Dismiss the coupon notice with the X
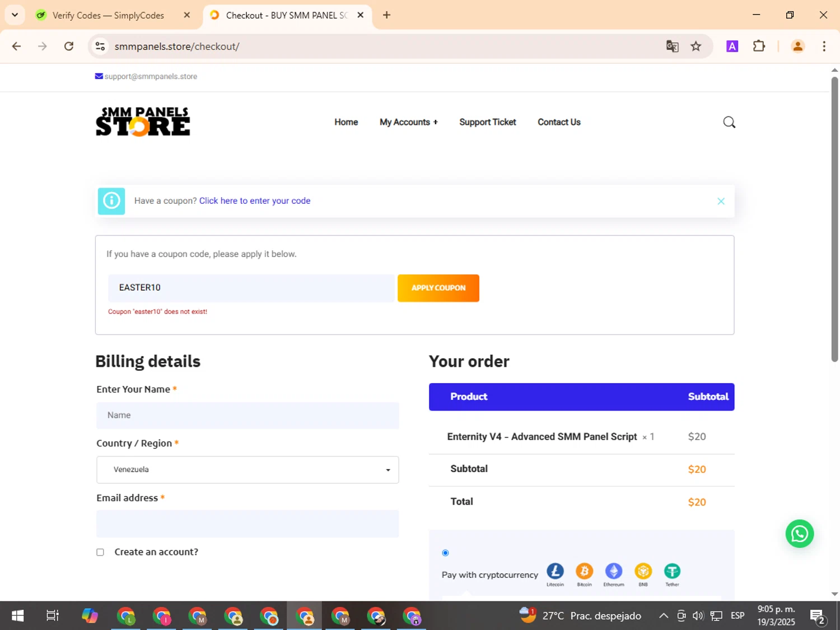This screenshot has width=840, height=630. click(721, 201)
